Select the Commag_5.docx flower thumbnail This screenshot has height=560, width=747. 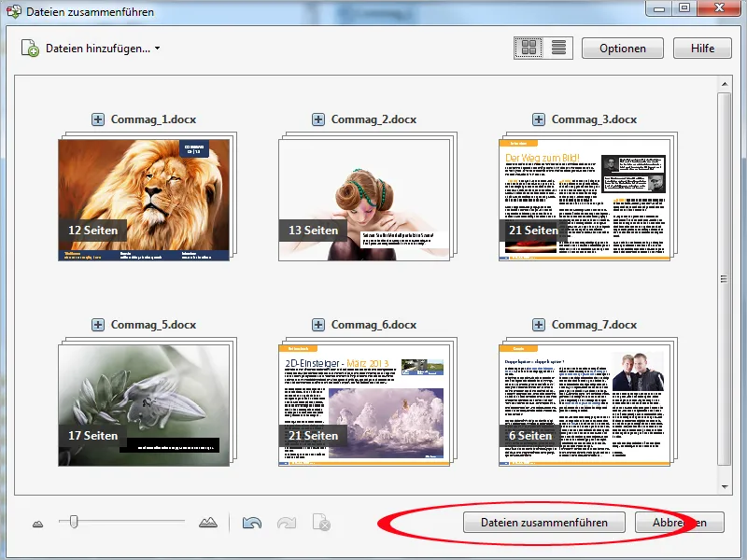tap(144, 405)
